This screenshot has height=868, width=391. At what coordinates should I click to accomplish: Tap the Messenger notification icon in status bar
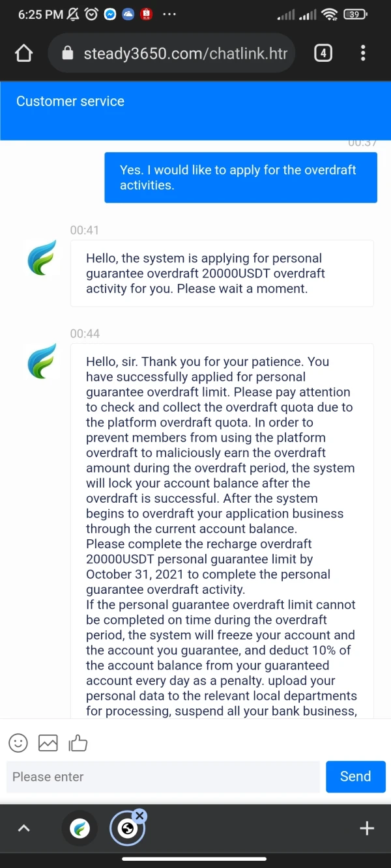[x=110, y=14]
